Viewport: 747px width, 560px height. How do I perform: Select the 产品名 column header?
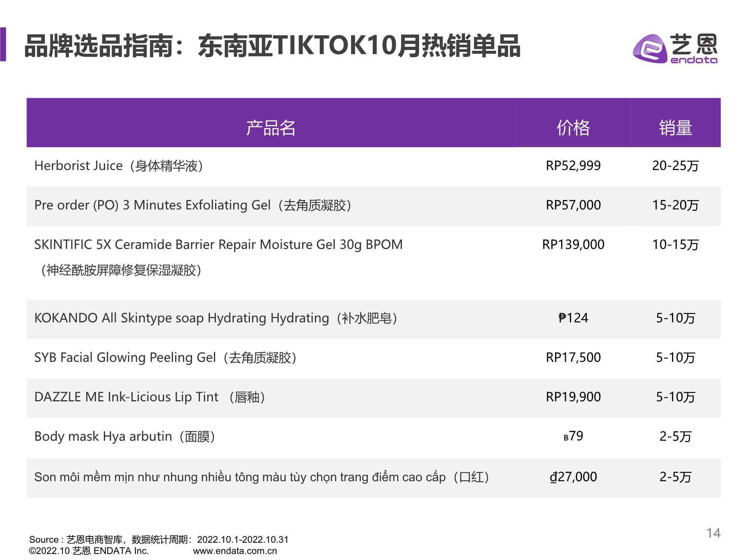tap(271, 122)
